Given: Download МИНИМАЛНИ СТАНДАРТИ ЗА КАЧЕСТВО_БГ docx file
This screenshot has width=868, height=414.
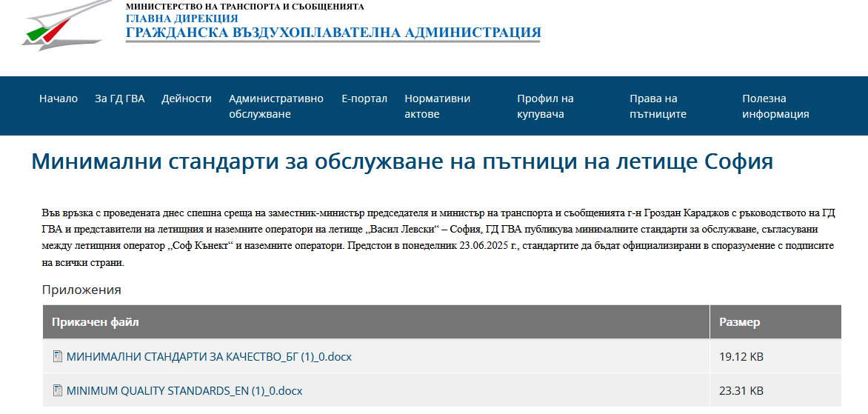Looking at the screenshot, I should (209, 357).
